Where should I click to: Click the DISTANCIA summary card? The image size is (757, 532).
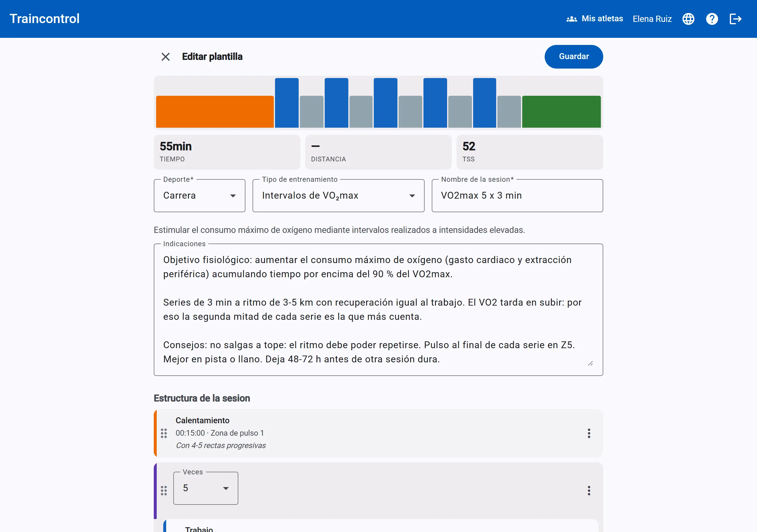point(378,152)
